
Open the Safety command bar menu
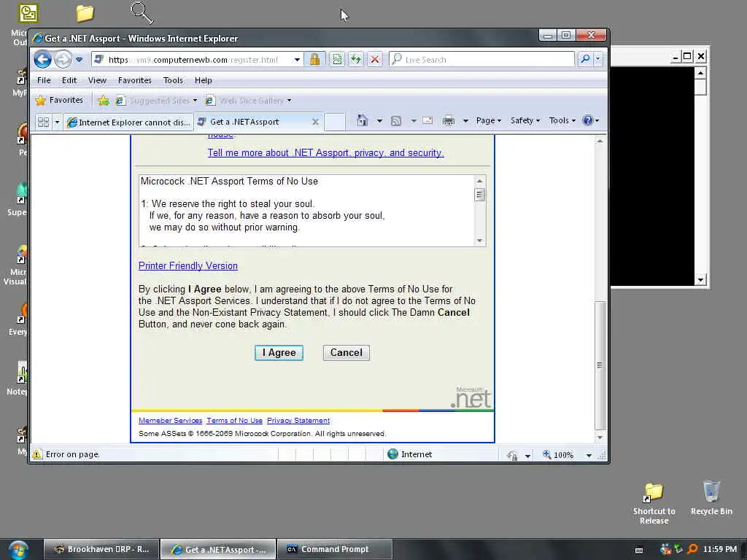tap(525, 120)
